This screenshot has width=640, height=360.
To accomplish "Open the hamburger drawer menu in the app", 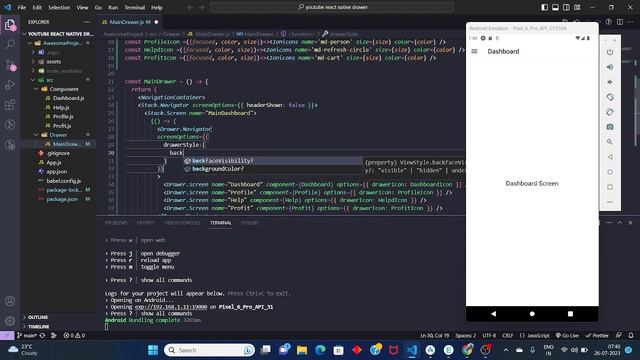I will (474, 51).
